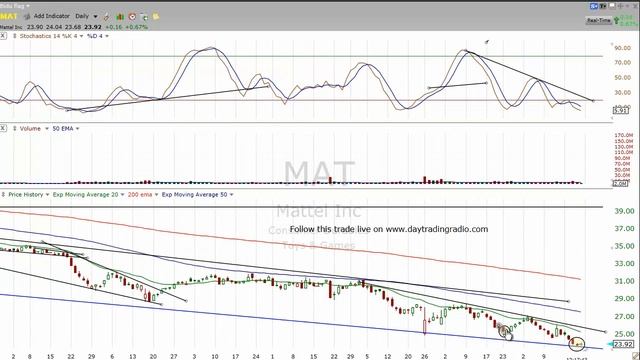
Task: Click the blue layout icon in top right
Action: 594,6
